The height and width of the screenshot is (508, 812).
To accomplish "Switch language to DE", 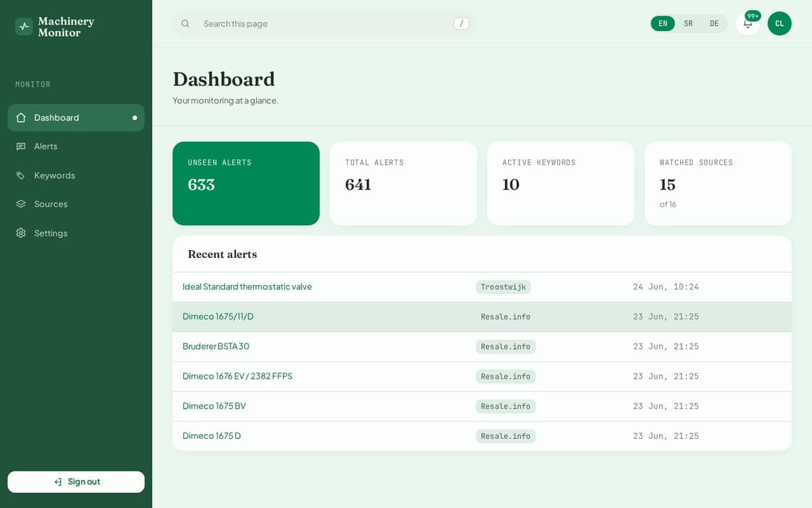I will [714, 24].
